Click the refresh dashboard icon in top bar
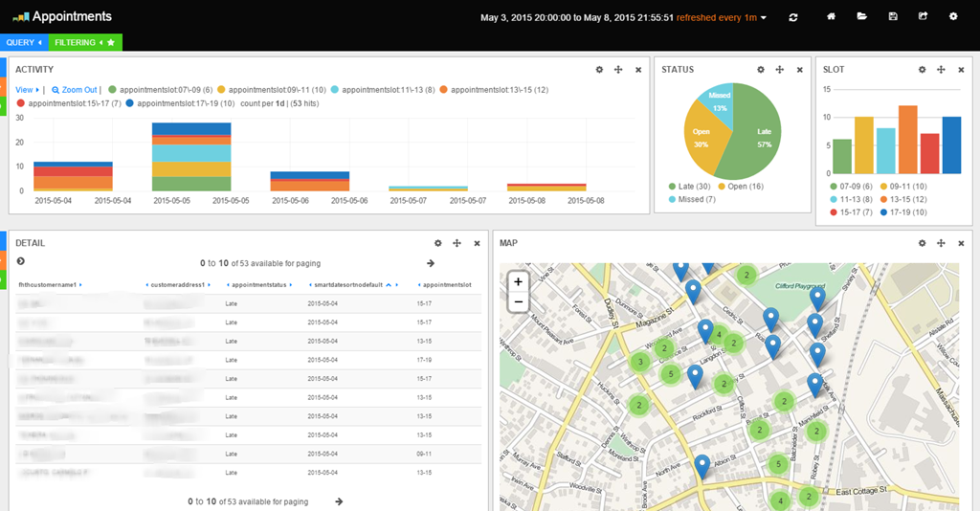Image resolution: width=980 pixels, height=511 pixels. point(793,17)
